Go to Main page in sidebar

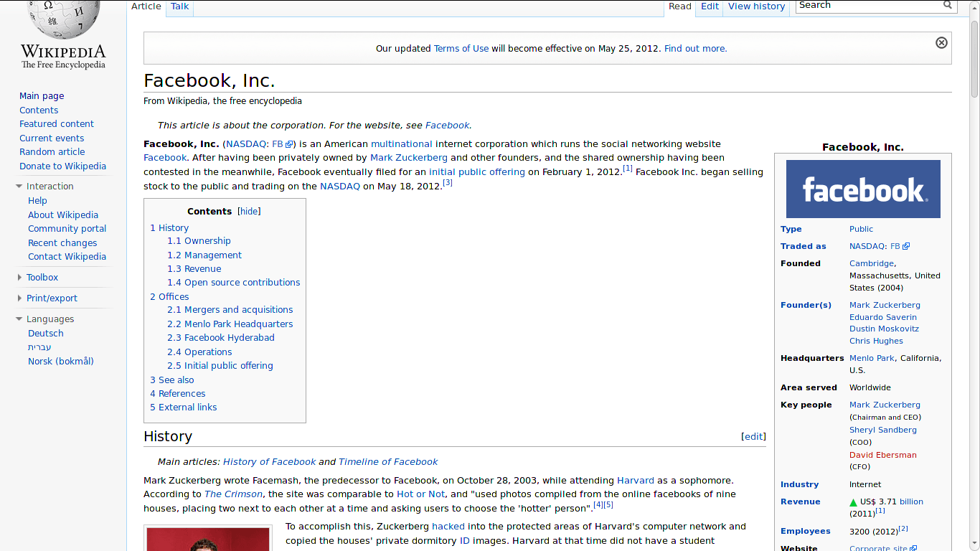[42, 96]
